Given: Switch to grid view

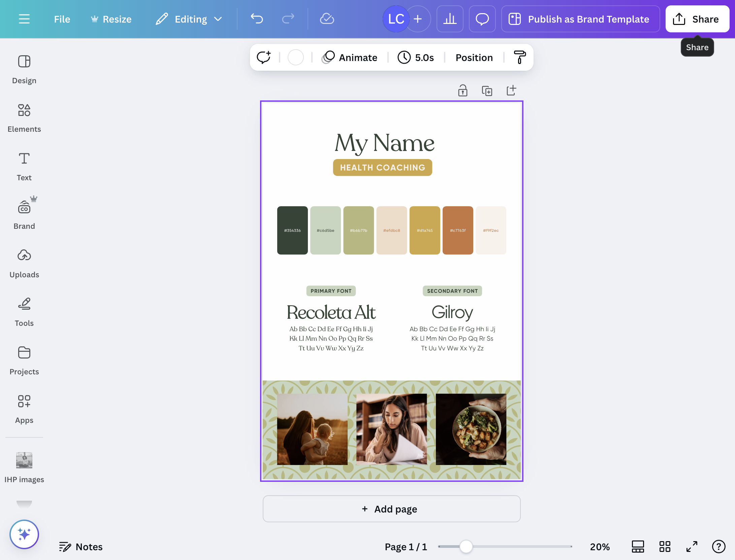Looking at the screenshot, I should (x=665, y=547).
